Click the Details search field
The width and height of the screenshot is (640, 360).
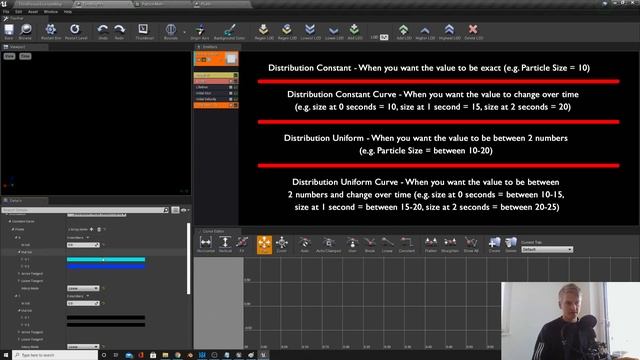[x=85, y=210]
